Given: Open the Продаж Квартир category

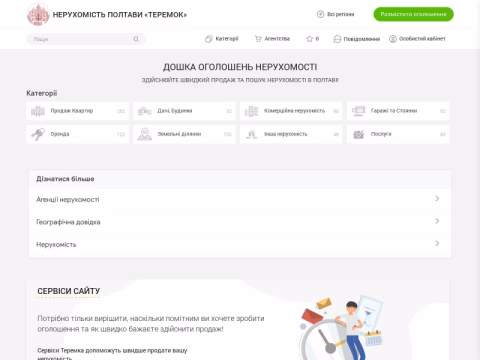Looking at the screenshot, I should click(x=77, y=111).
